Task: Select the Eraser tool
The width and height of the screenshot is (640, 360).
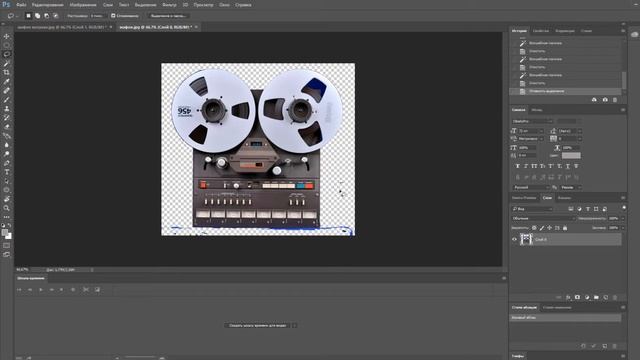Action: pos(7,127)
